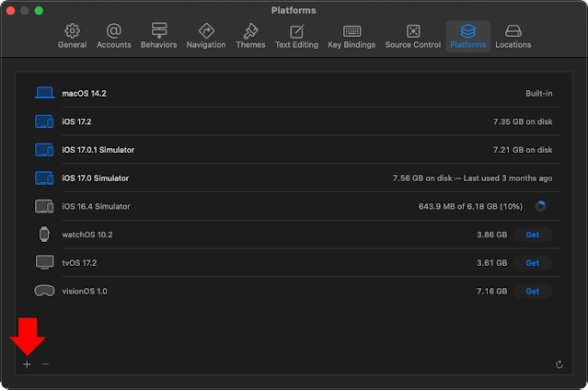This screenshot has width=588, height=390.
Task: Close the Platforms window
Action: pyautogui.click(x=10, y=10)
